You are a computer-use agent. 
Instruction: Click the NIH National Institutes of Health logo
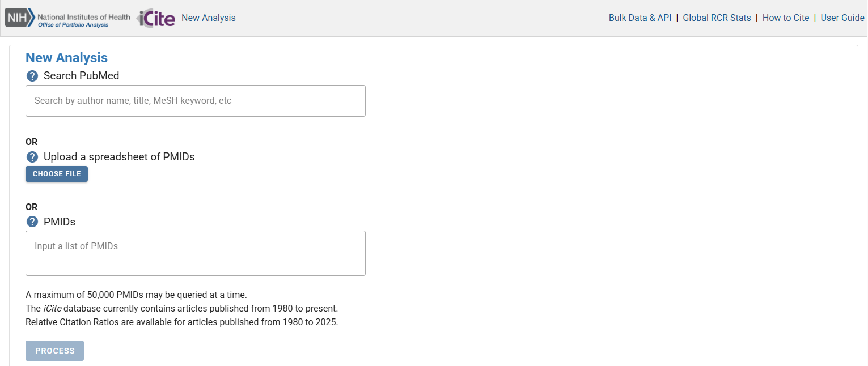tap(19, 17)
